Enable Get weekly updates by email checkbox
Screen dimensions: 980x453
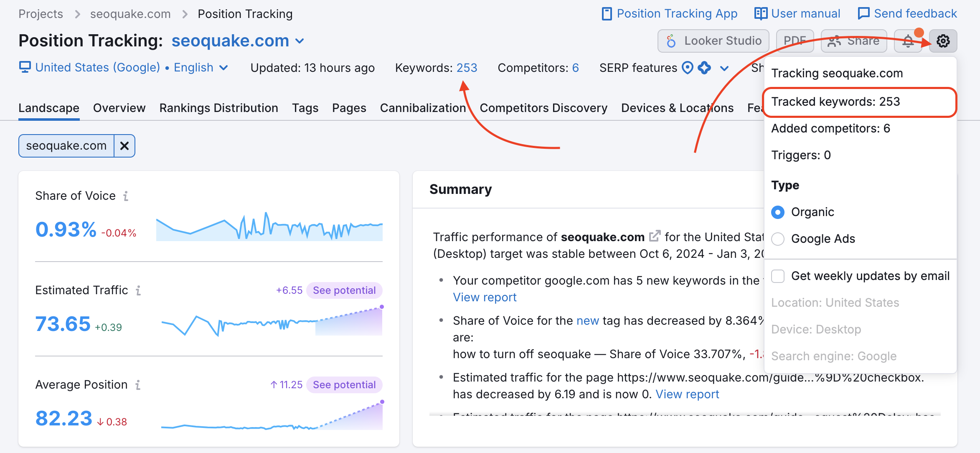tap(778, 276)
